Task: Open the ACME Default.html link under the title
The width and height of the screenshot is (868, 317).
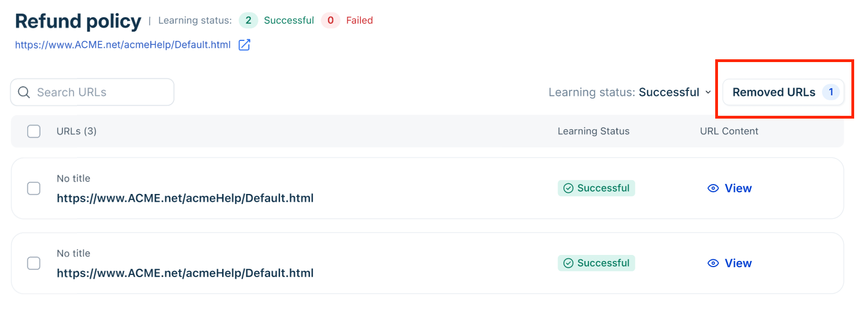Action: [x=123, y=45]
